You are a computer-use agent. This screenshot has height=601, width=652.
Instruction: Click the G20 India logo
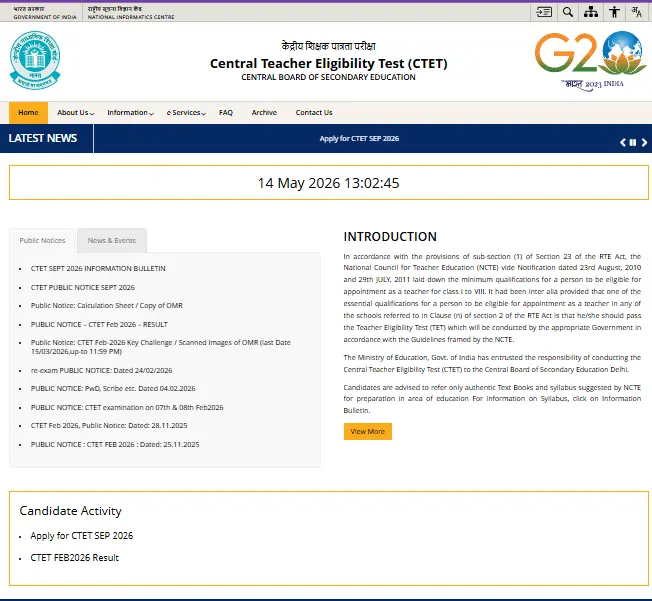590,61
